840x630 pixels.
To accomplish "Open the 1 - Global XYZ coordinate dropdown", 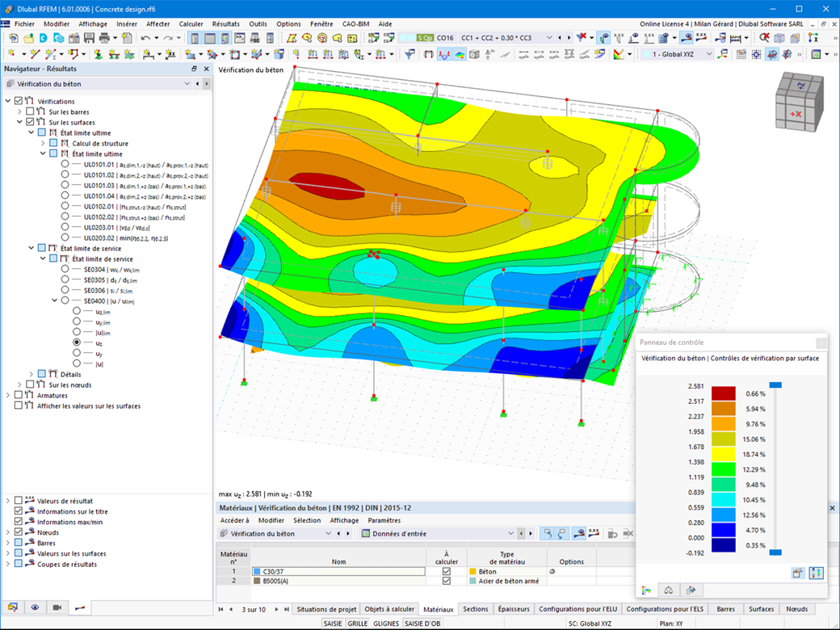I will click(709, 54).
